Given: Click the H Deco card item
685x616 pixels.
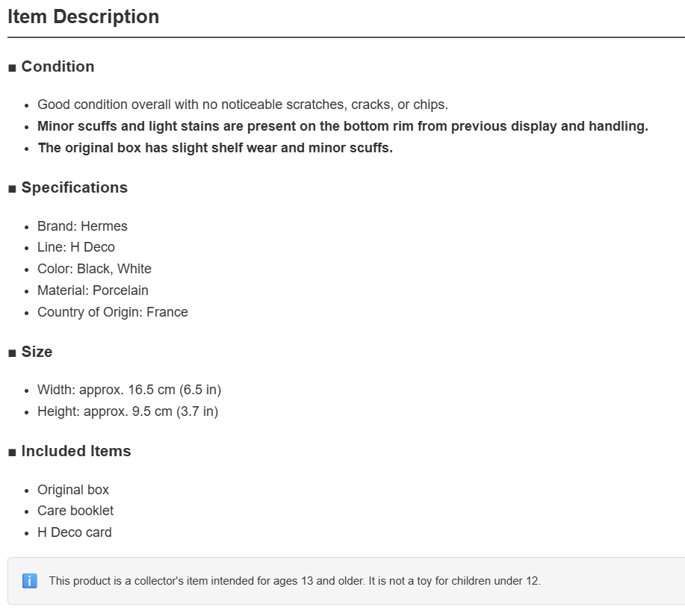Looking at the screenshot, I should (74, 532).
